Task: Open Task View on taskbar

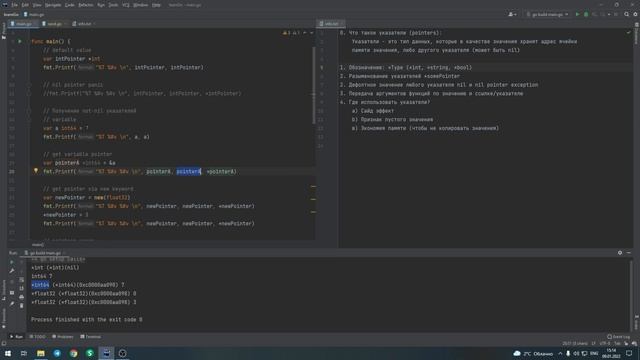Action: pos(24,353)
